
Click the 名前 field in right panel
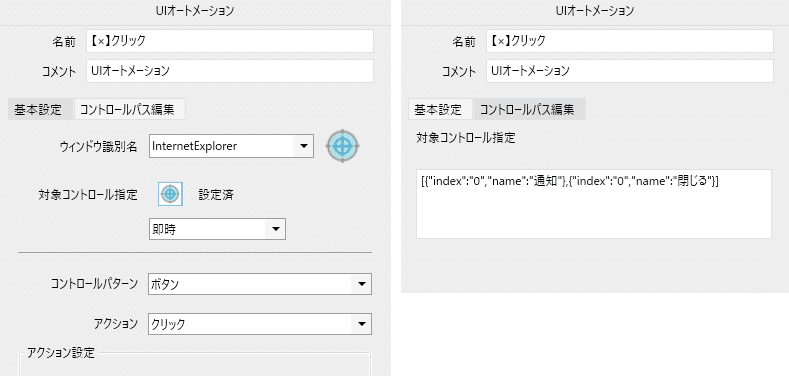629,41
